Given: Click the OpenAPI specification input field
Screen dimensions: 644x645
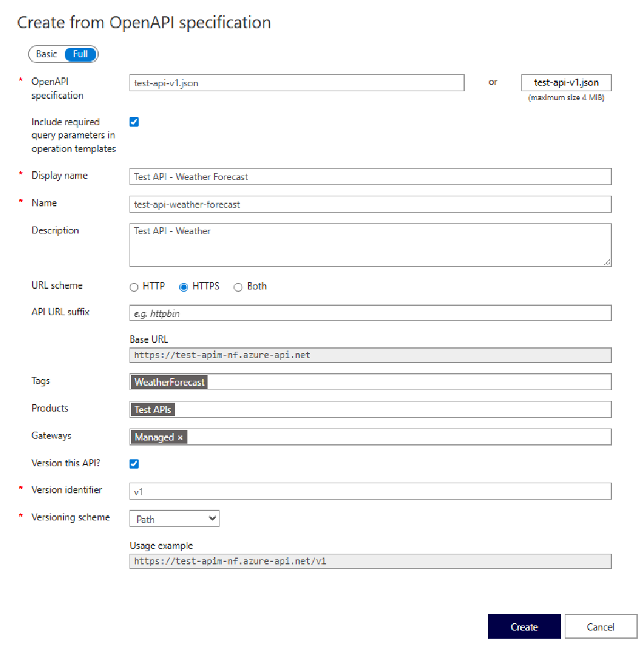Looking at the screenshot, I should tap(296, 82).
